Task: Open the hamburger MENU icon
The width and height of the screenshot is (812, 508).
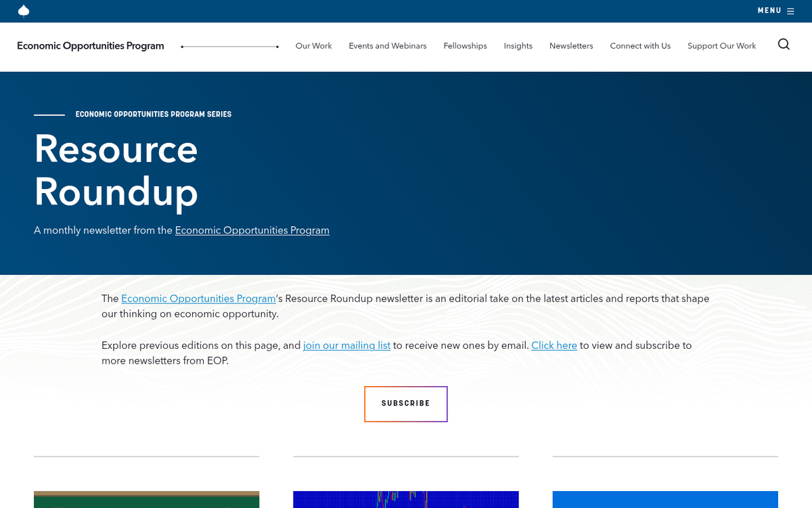Action: point(790,10)
